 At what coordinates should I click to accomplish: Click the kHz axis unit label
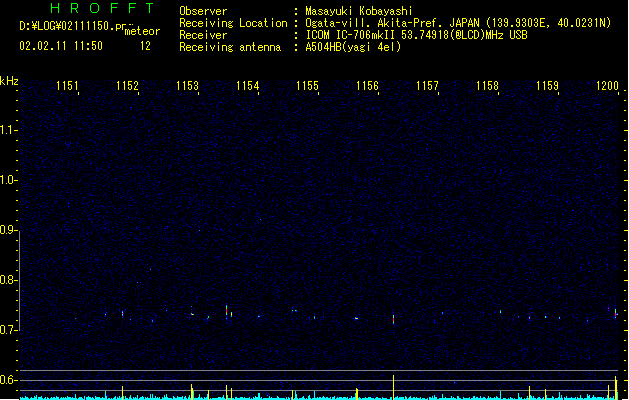[9, 81]
